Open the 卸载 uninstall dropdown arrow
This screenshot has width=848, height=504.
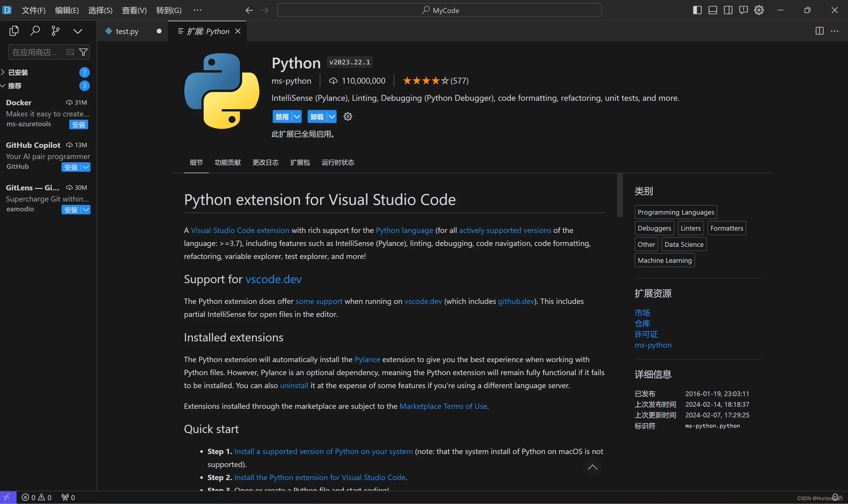click(x=332, y=116)
